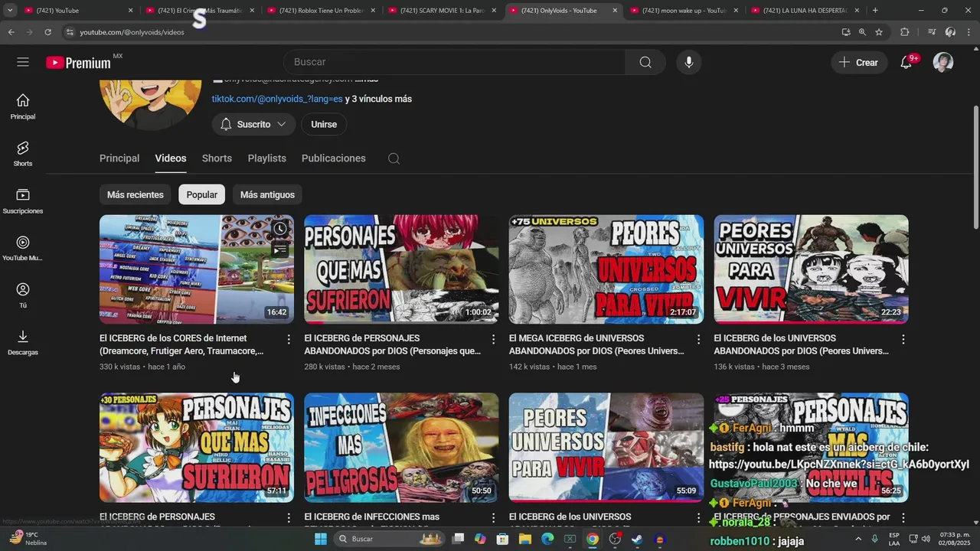This screenshot has width=980, height=551.
Task: Open Suscripciones in the sidebar
Action: click(x=23, y=201)
